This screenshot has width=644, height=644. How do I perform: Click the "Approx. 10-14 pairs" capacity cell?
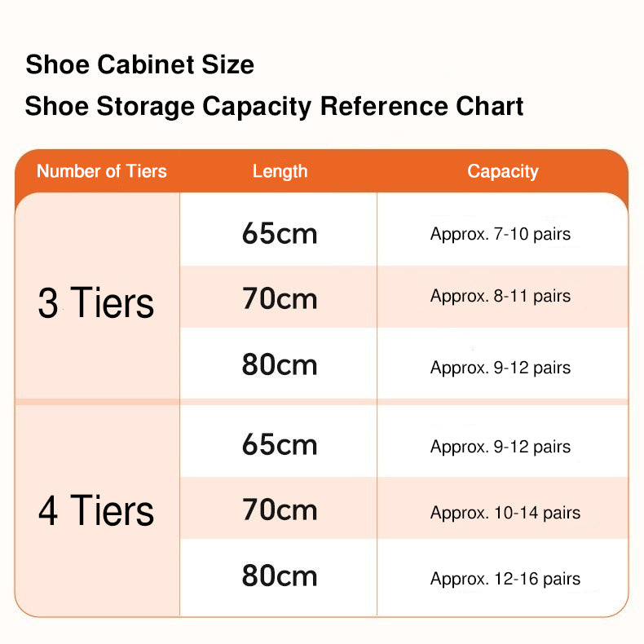click(505, 513)
